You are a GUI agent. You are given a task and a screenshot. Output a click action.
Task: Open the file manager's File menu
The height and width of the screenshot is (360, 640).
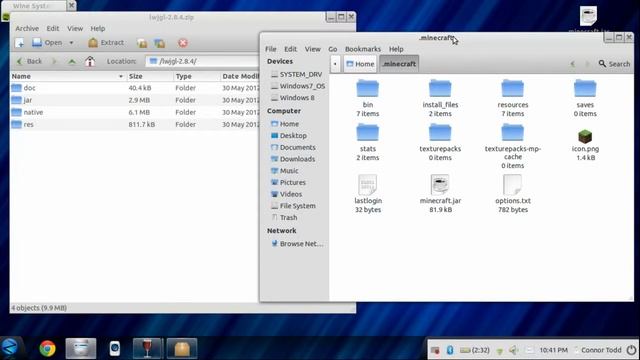tap(271, 49)
